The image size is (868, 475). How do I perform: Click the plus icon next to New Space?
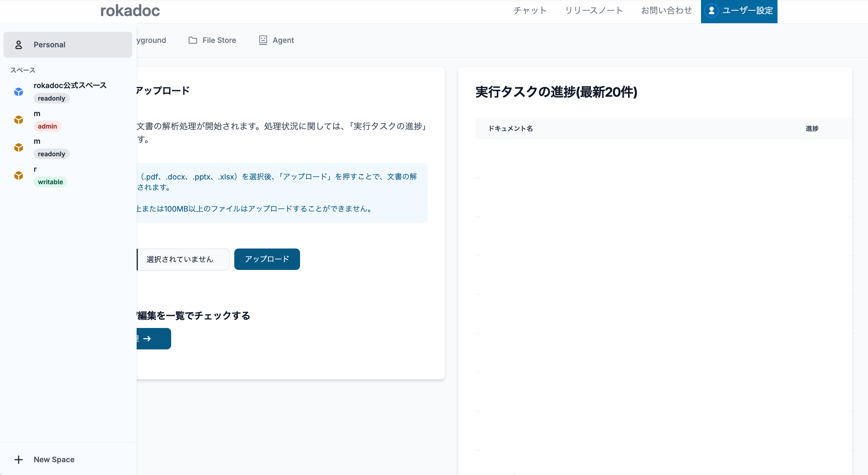[x=18, y=460]
